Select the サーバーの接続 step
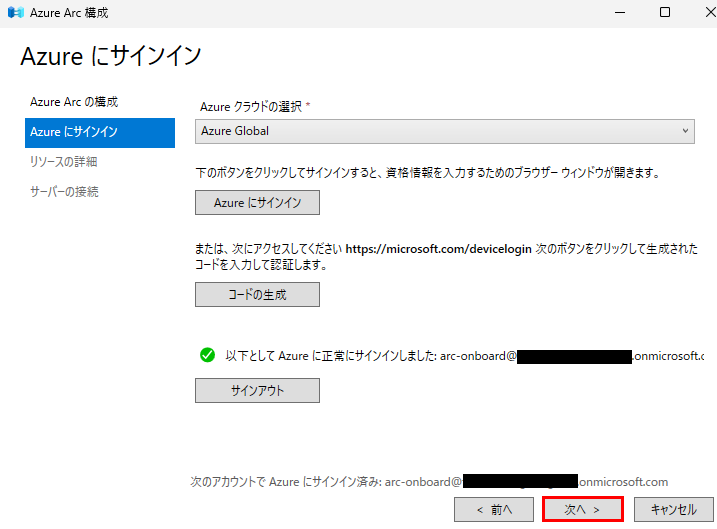Screen dimensions: 717x529 tap(64, 192)
